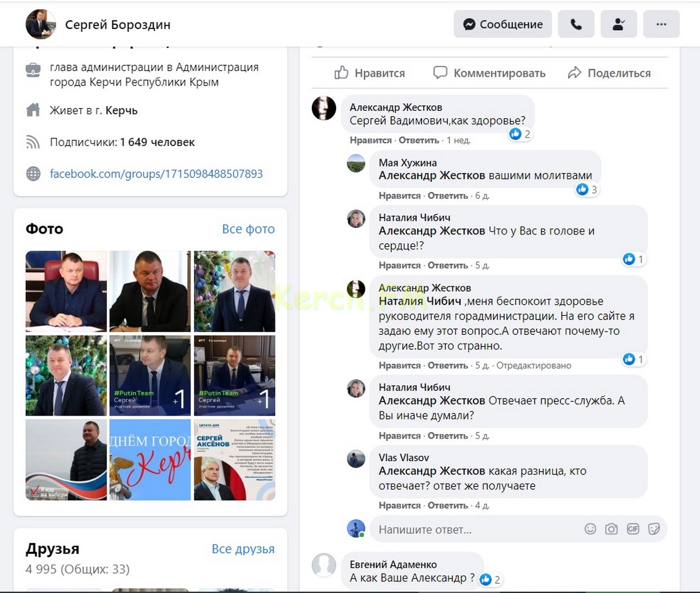Like the post with Нравится button
Screen dimensions: 700x593
(x=369, y=73)
